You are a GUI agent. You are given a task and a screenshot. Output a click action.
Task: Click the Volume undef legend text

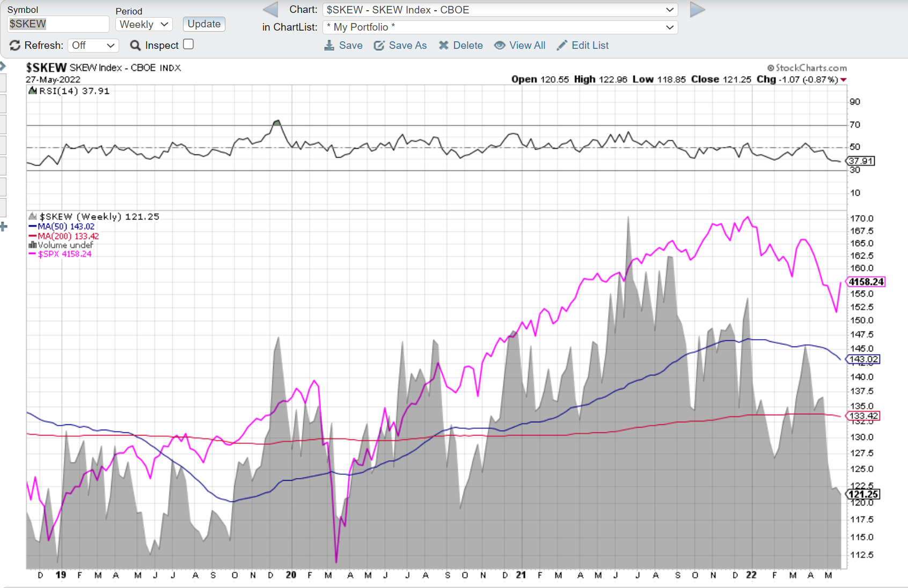coord(65,245)
